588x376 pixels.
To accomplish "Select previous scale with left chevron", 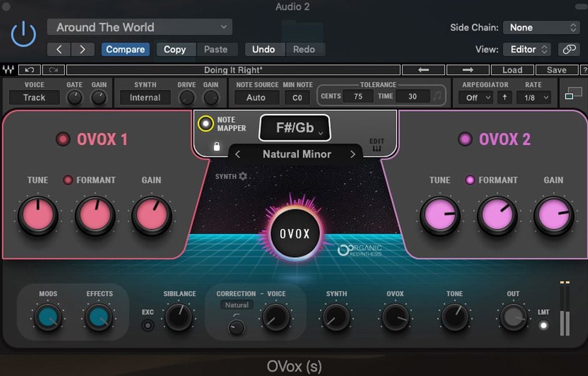I will pyautogui.click(x=237, y=154).
